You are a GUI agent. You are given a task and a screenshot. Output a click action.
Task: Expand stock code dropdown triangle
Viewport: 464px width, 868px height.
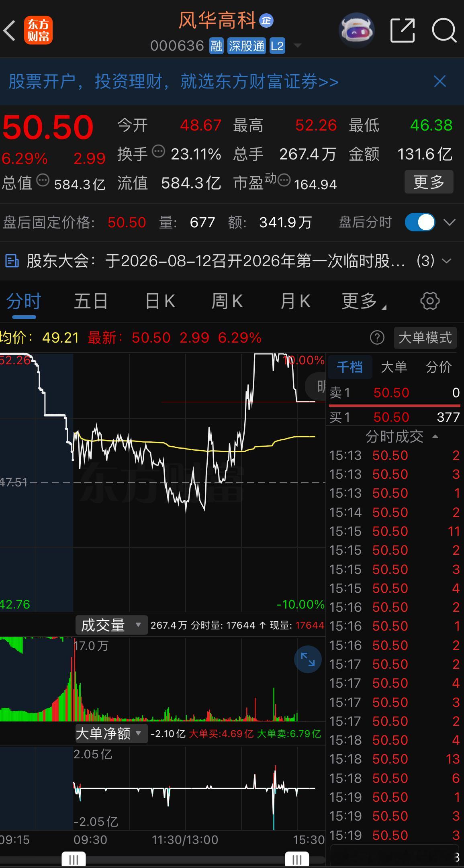(x=298, y=46)
